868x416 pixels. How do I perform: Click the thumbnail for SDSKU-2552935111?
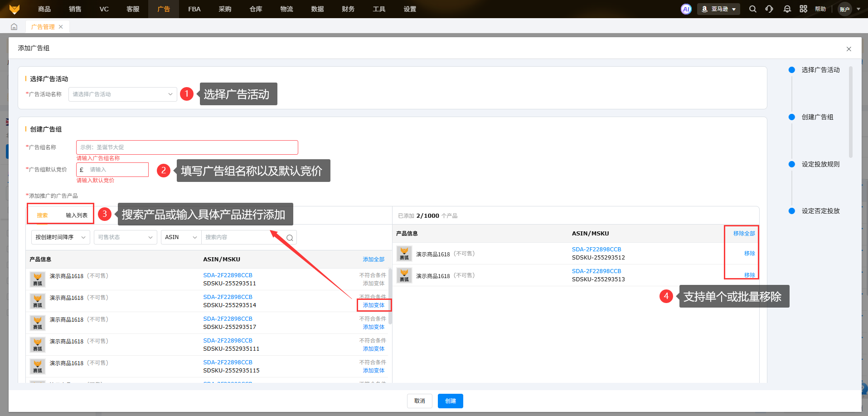[x=38, y=345]
